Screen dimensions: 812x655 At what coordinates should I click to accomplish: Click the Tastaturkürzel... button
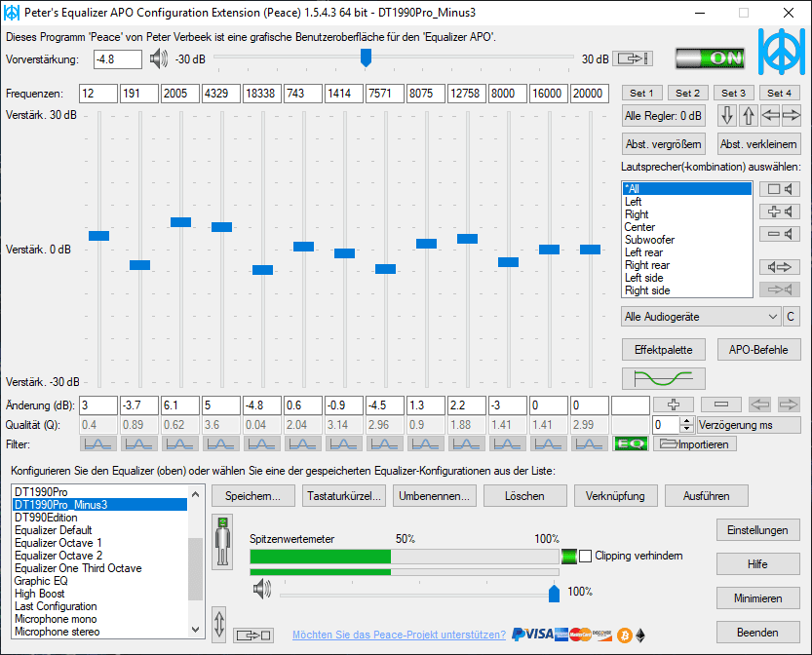[x=344, y=495]
